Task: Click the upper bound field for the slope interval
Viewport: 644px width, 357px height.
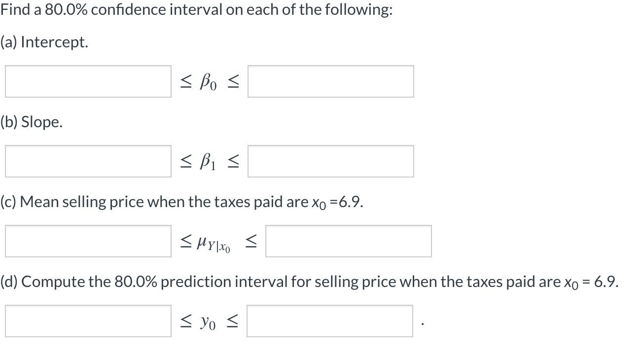Action: pyautogui.click(x=331, y=161)
